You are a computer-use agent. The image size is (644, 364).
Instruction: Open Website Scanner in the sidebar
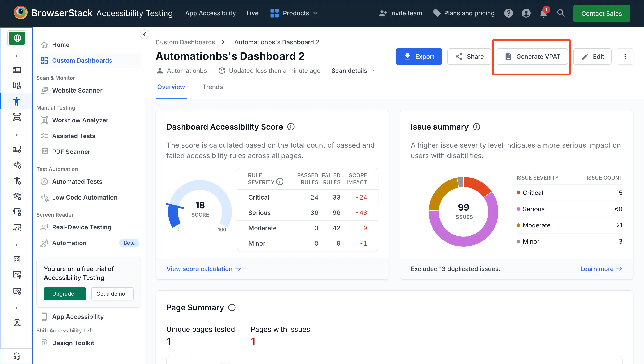click(x=88, y=90)
